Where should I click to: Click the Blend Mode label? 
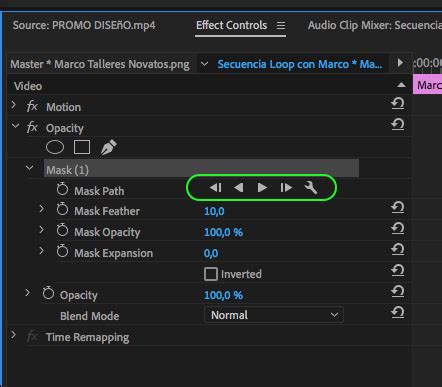coord(89,316)
